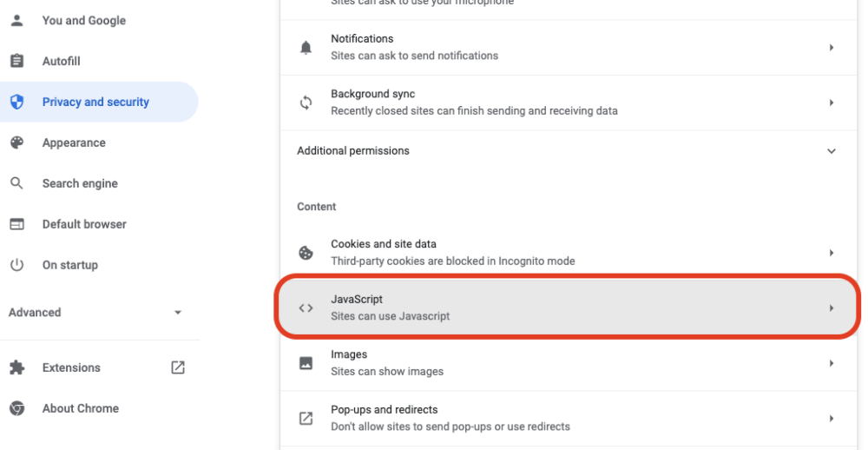
Task: Open Images settings via right arrow
Action: tap(832, 363)
